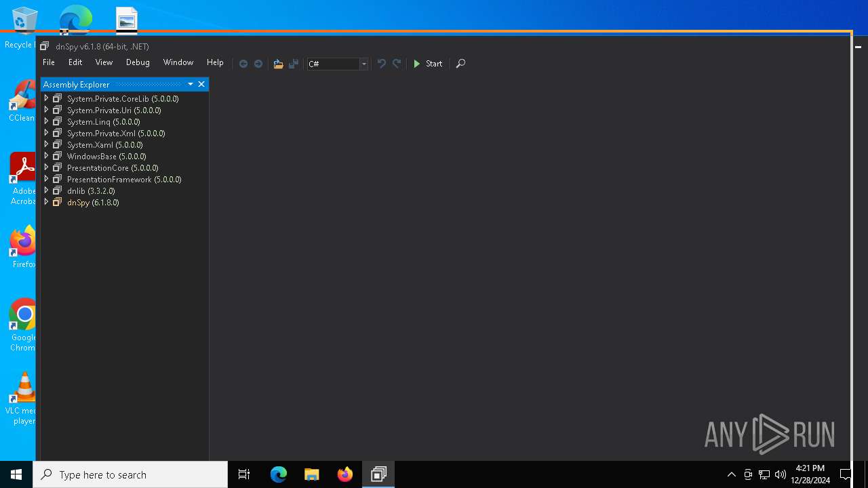Click the volume speaker tray icon
This screenshot has height=488, width=868.
[x=781, y=474]
